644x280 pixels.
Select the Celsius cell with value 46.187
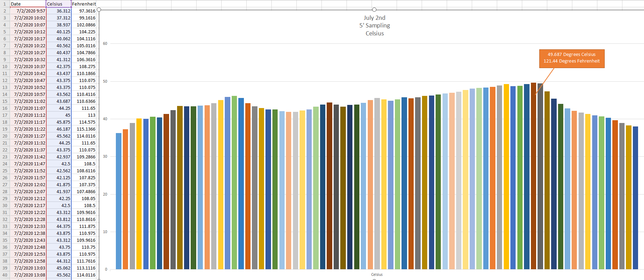tap(59, 129)
